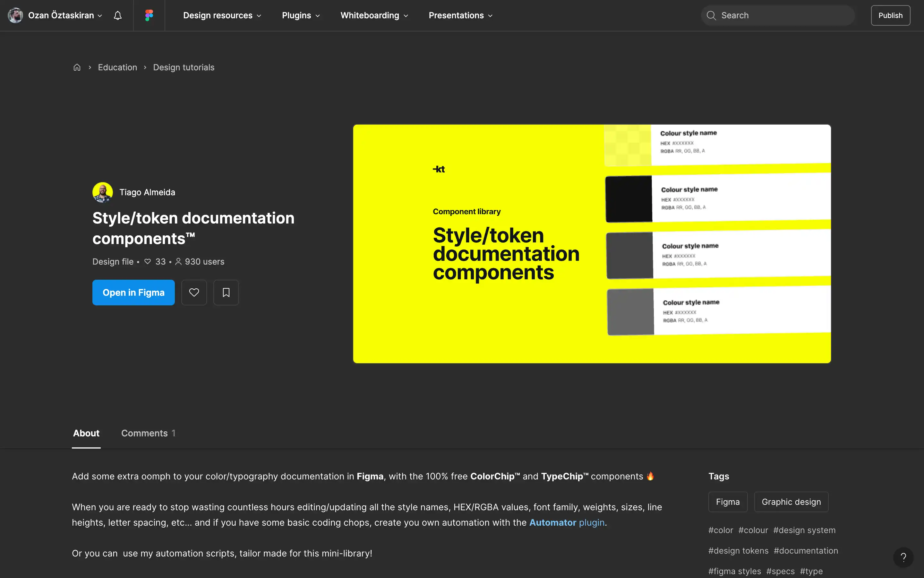The height and width of the screenshot is (578, 924).
Task: Click the Open in Figma button
Action: [134, 293]
